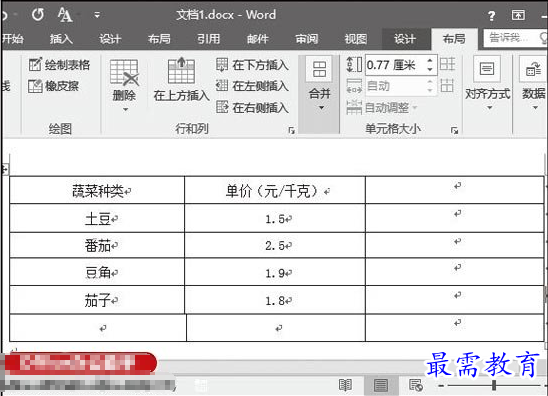Open the Insert (插入) tab
This screenshot has height=396, width=548.
click(x=61, y=39)
